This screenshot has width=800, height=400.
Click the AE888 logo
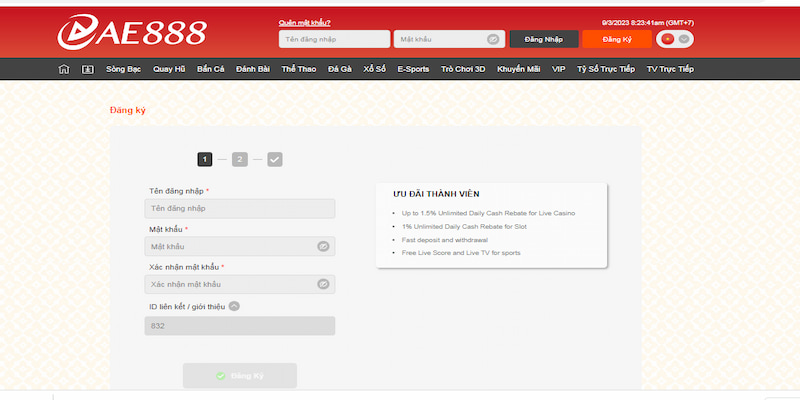point(132,32)
